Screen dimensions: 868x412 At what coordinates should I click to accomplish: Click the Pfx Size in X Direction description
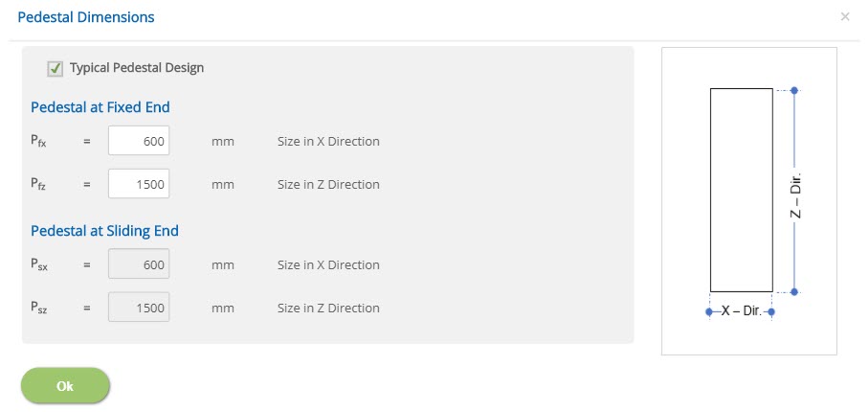tap(328, 142)
